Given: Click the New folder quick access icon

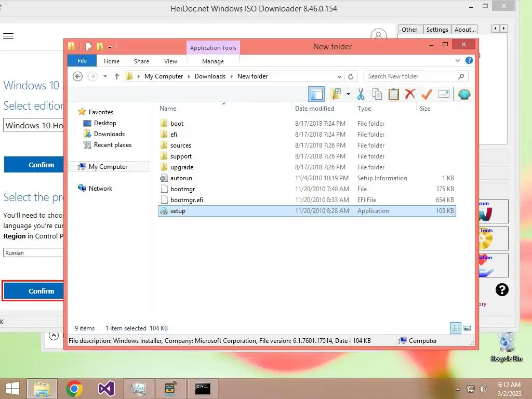Looking at the screenshot, I should pyautogui.click(x=100, y=46).
